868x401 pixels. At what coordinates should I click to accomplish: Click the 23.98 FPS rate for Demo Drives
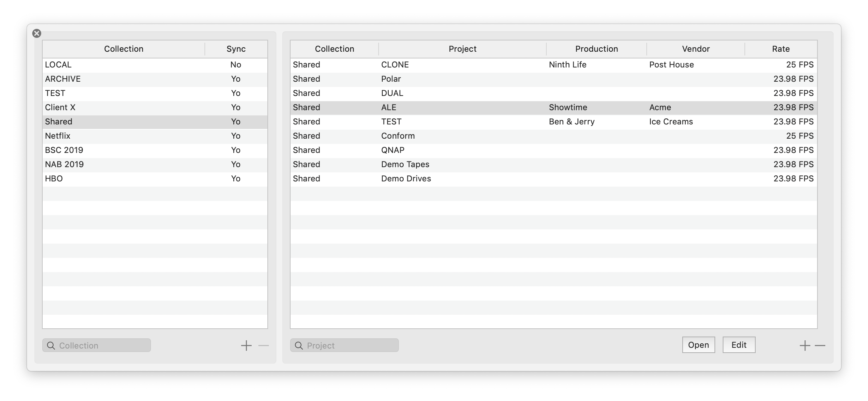(x=793, y=179)
